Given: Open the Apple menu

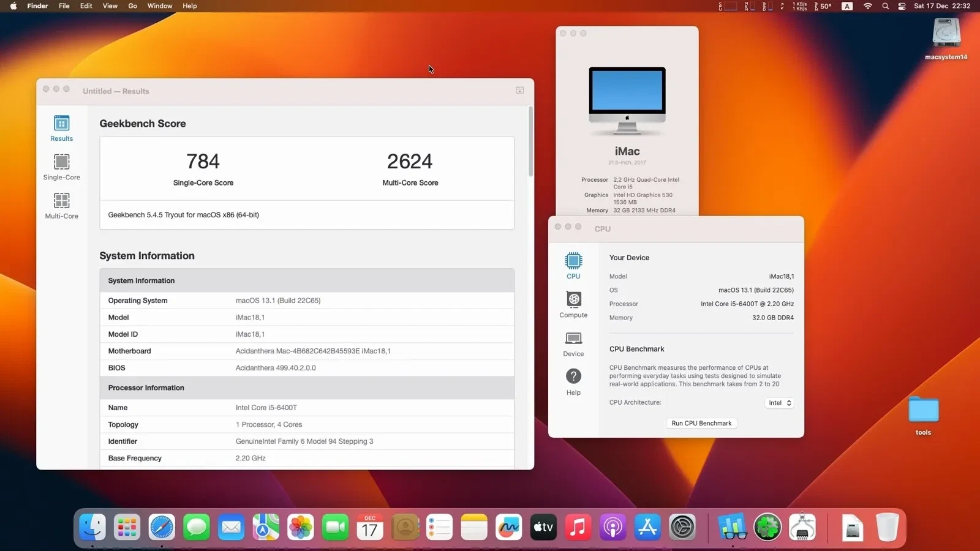Looking at the screenshot, I should (x=13, y=6).
